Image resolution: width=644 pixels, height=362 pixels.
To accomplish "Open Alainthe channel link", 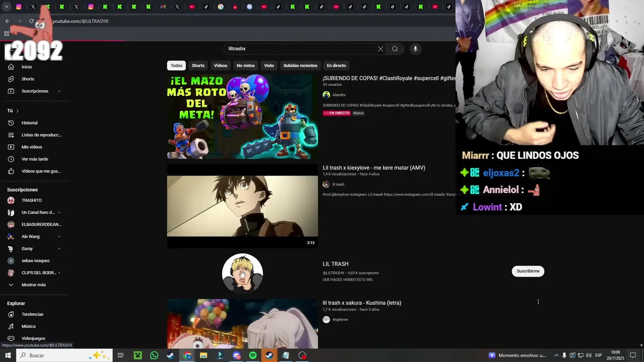I will [339, 95].
